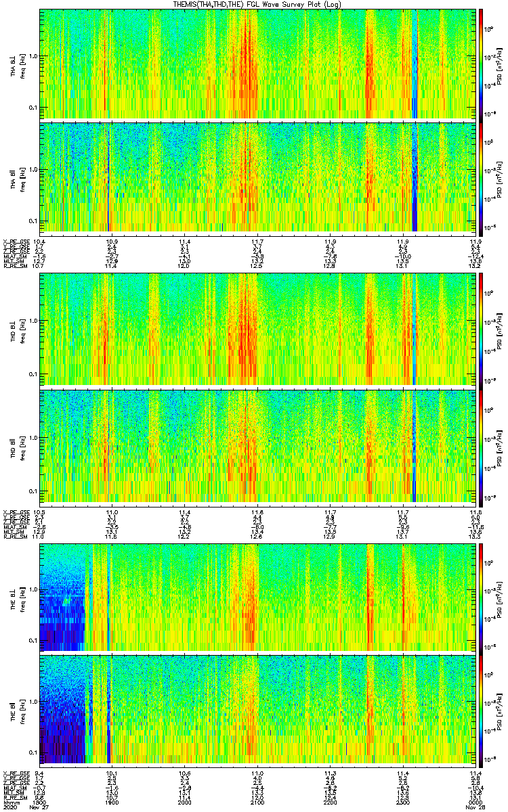
Task: Click the 1.0 frequency tick on THA B-perpendicular panel
Action: point(33,56)
